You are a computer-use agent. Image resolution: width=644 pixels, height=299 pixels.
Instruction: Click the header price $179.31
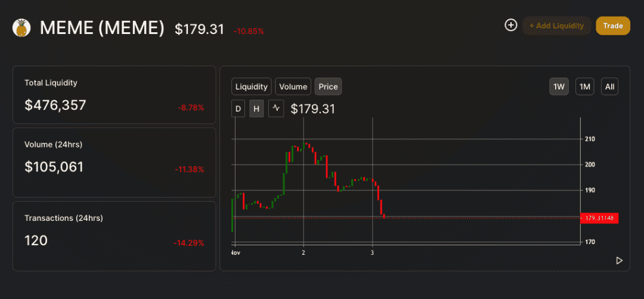(x=200, y=29)
